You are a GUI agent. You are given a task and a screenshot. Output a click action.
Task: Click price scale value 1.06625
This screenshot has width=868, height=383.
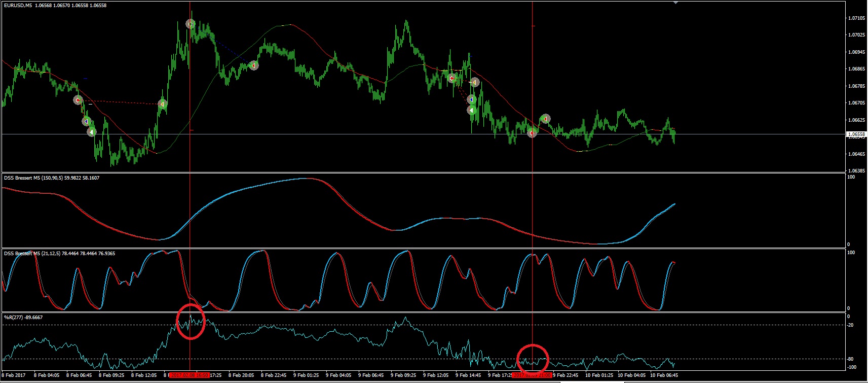[x=856, y=120]
